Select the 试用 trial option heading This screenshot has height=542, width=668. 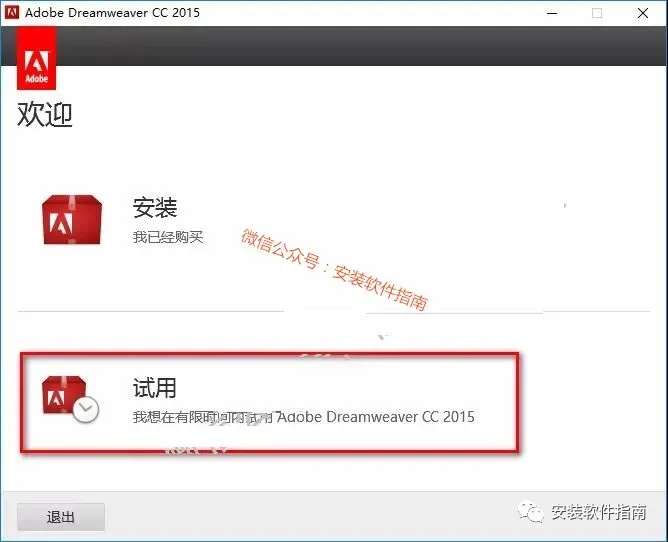pos(155,388)
